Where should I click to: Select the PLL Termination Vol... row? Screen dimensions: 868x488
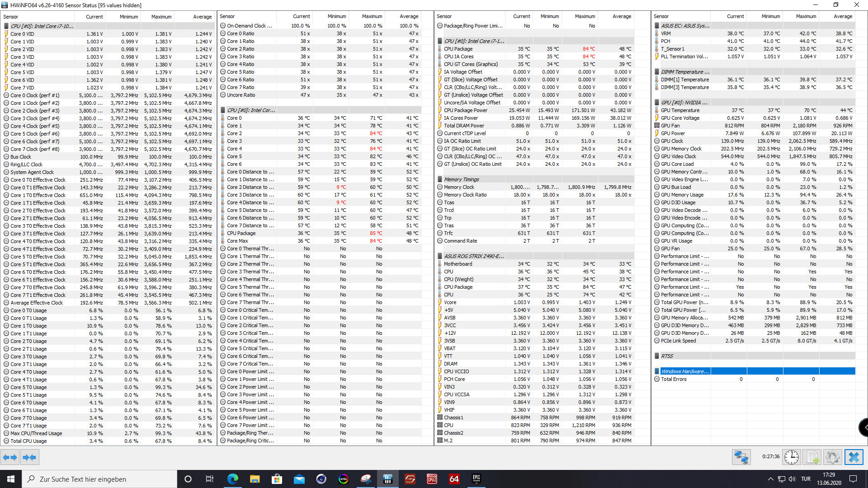[x=754, y=56]
